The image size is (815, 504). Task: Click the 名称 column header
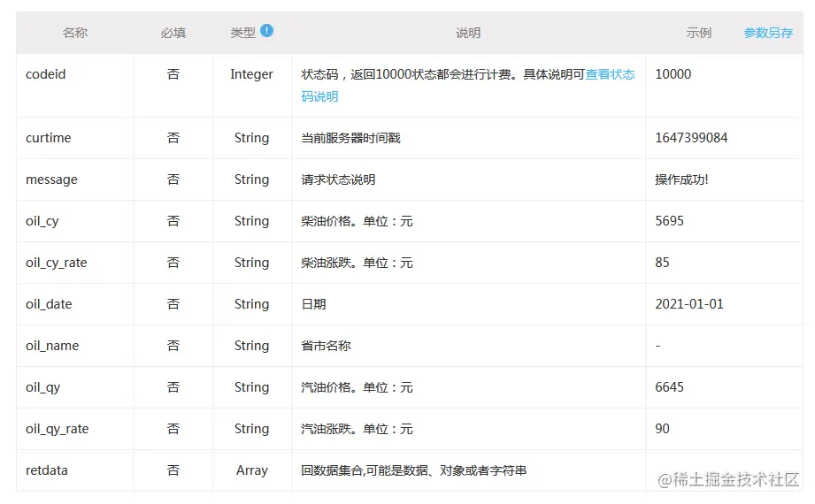click(75, 33)
